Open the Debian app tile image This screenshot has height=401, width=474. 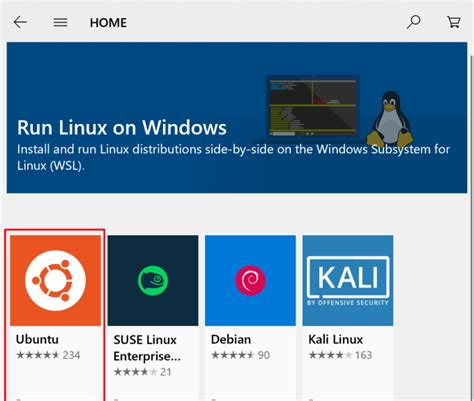(x=250, y=280)
